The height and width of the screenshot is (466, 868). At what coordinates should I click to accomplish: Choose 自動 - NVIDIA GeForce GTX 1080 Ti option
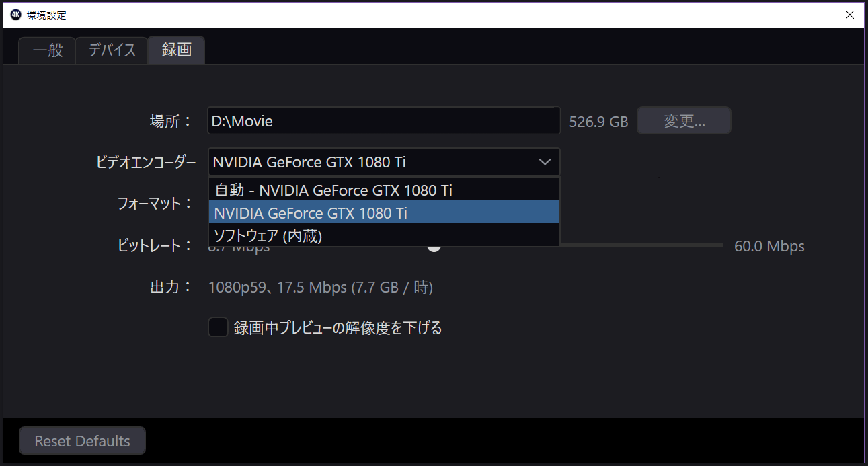click(384, 190)
